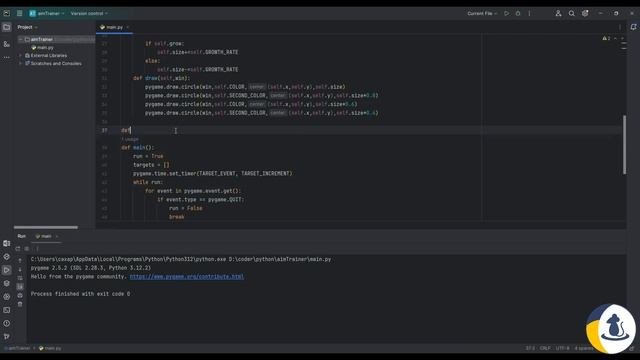The image size is (640, 360).
Task: Click the 'targets = []' code line
Action: 151,165
